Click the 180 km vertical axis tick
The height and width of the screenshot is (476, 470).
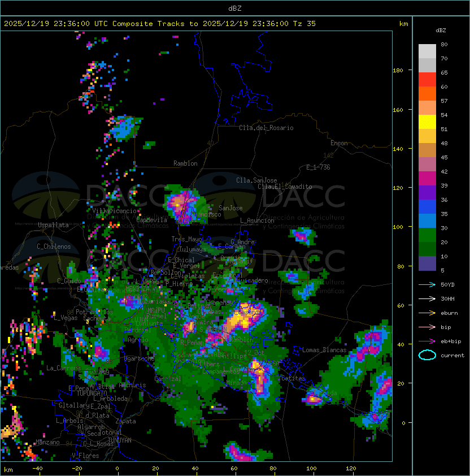(398, 71)
